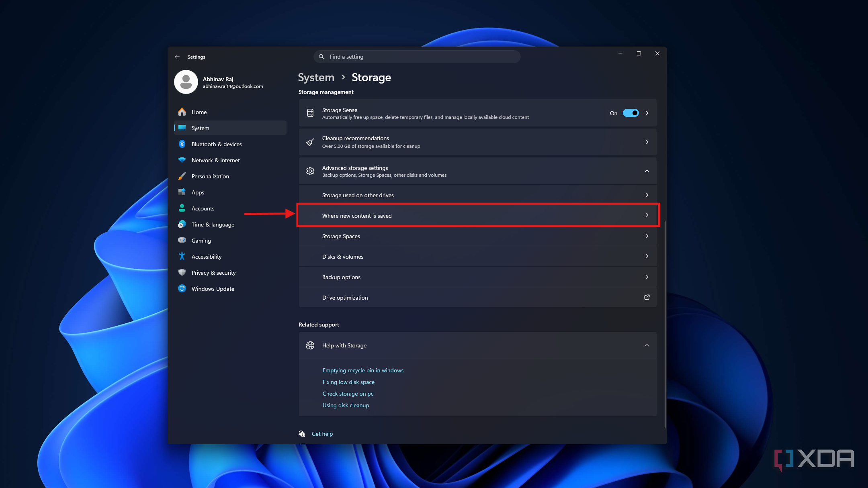Click the back arrow in Settings header

pyautogui.click(x=177, y=57)
